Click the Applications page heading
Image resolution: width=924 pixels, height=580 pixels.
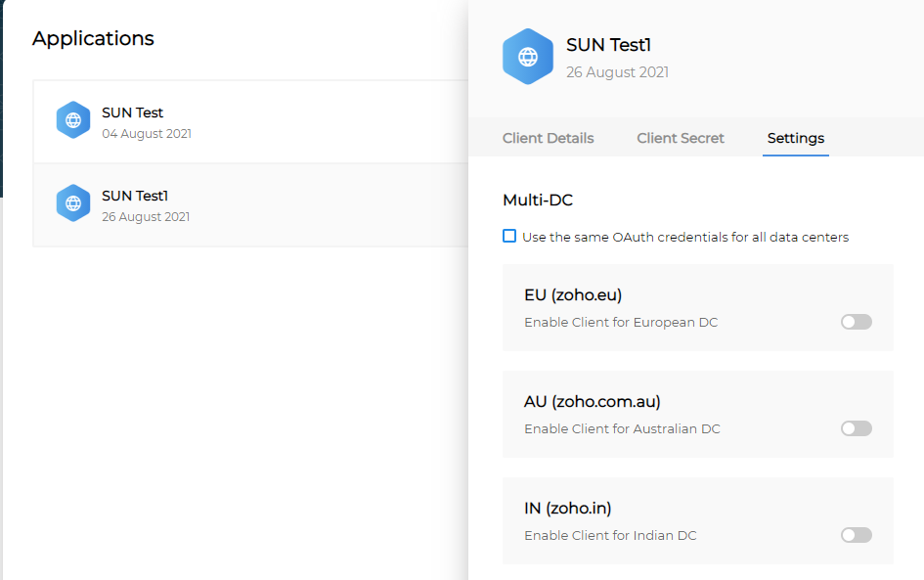coord(93,38)
